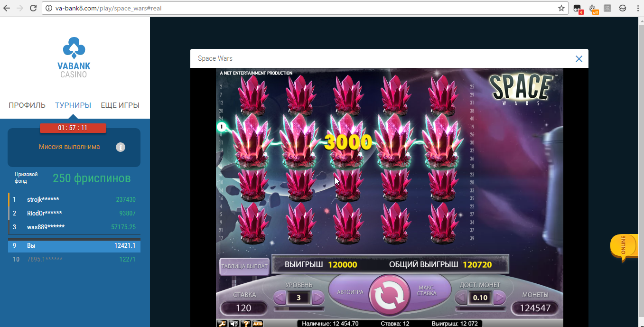This screenshot has width=644, height=327.
Task: Close the Space Wars game window
Action: [x=579, y=59]
